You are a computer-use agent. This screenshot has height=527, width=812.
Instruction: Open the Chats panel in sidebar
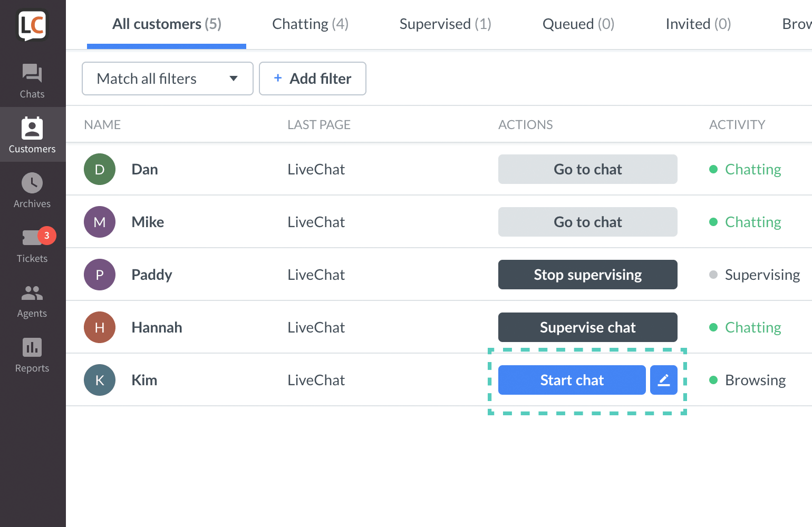32,79
